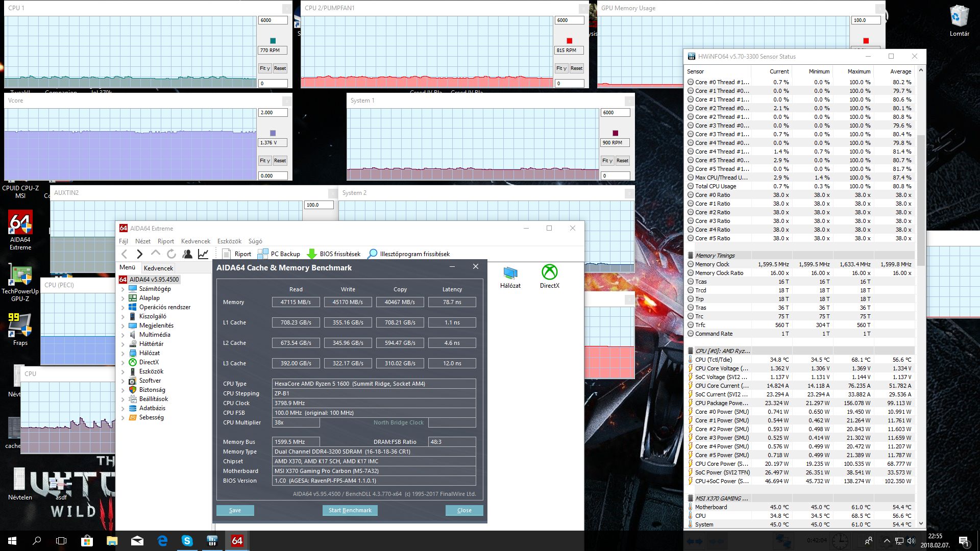This screenshot has height=551, width=980.
Task: Click Close in the benchmark dialog
Action: [464, 510]
